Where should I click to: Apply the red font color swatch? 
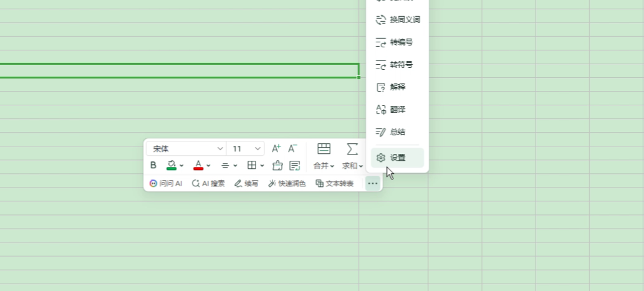[x=198, y=165]
